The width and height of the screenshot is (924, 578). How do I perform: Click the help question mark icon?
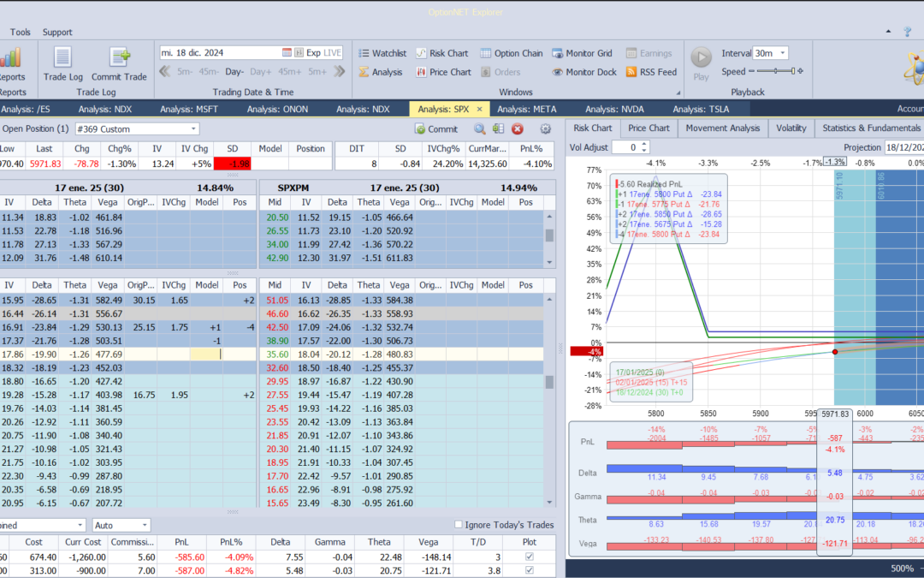click(908, 32)
